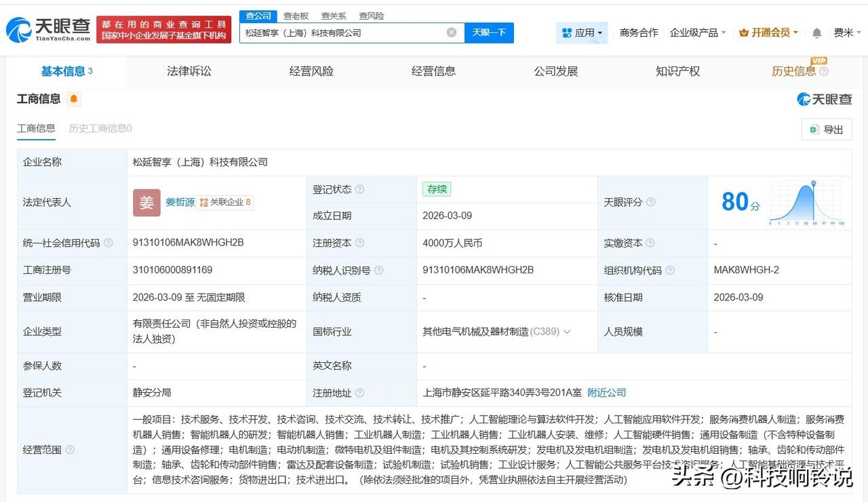This screenshot has width=868, height=502.
Task: Click the alert bell beside 工商信息 heading
Action: pyautogui.click(x=73, y=98)
